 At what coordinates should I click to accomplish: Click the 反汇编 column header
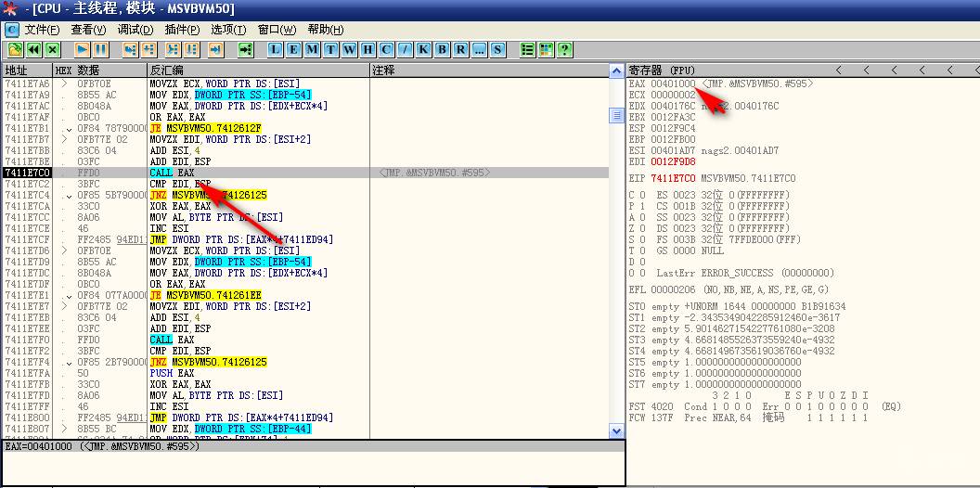pyautogui.click(x=259, y=70)
